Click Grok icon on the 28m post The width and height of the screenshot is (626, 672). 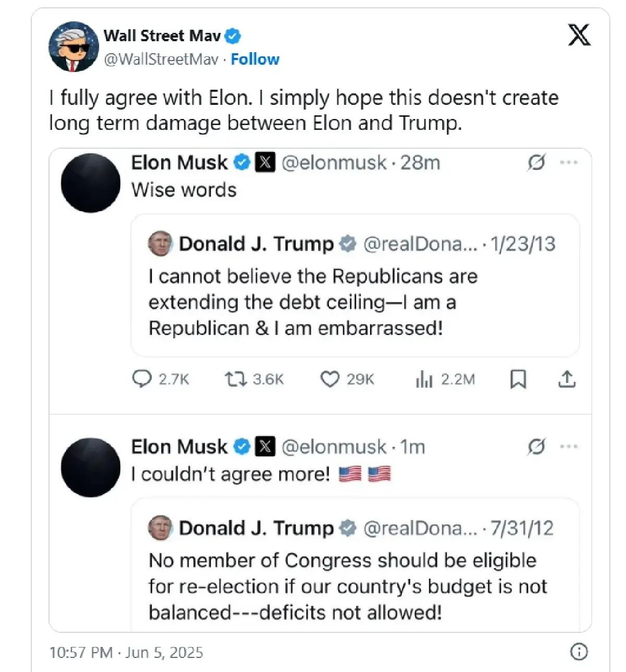click(x=536, y=163)
